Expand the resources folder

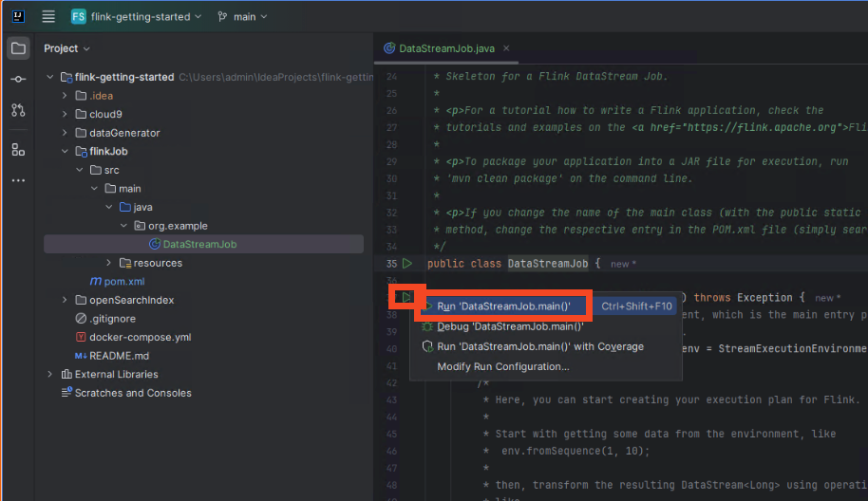[109, 263]
